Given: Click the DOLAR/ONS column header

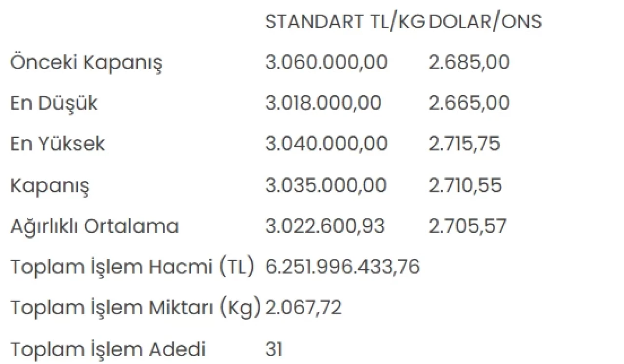Looking at the screenshot, I should pyautogui.click(x=485, y=22).
